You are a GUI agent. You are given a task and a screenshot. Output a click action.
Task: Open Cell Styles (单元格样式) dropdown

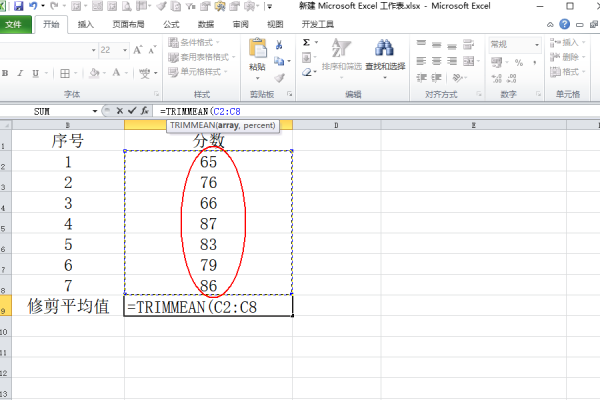click(198, 72)
